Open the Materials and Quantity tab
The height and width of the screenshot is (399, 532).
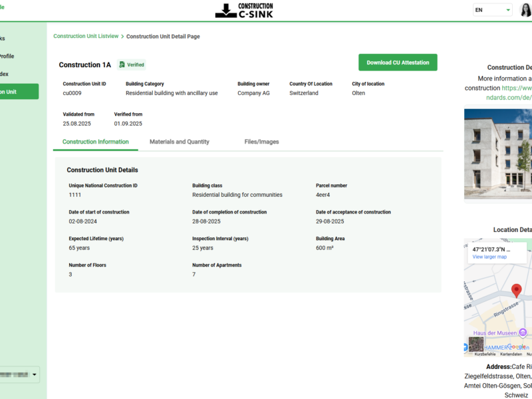tap(180, 142)
